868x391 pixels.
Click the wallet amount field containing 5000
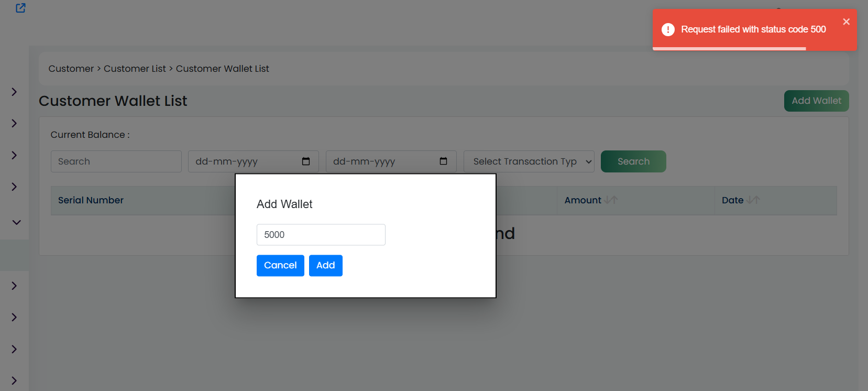321,235
